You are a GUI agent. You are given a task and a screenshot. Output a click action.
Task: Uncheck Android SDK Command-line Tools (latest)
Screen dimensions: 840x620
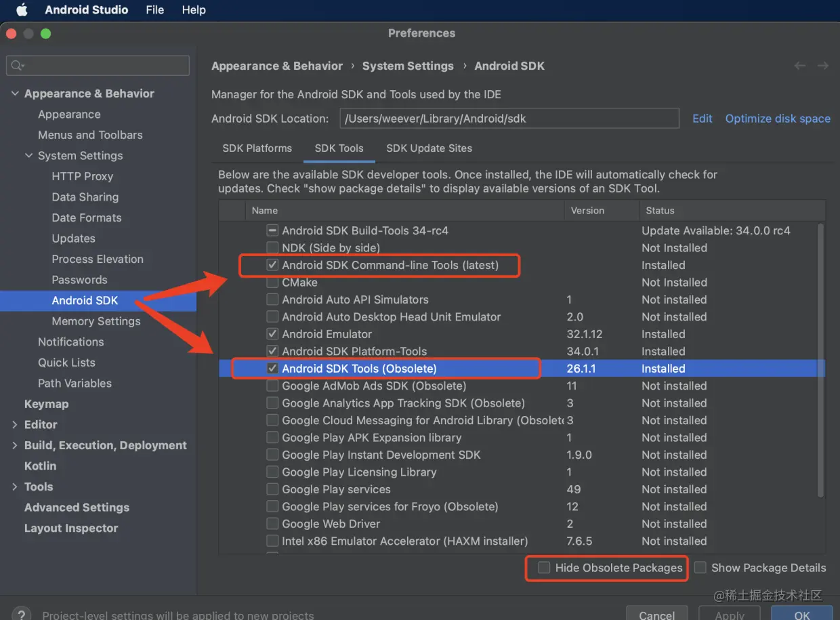coord(272,265)
